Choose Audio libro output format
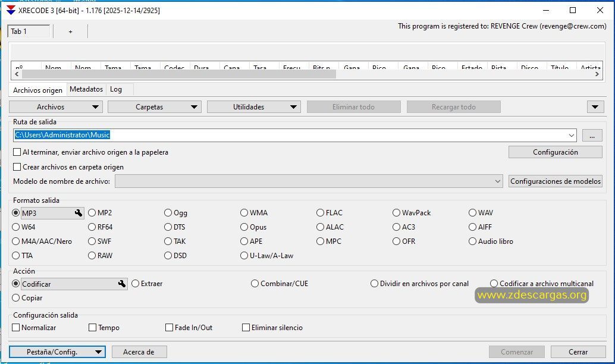The width and height of the screenshot is (615, 364). pos(472,241)
